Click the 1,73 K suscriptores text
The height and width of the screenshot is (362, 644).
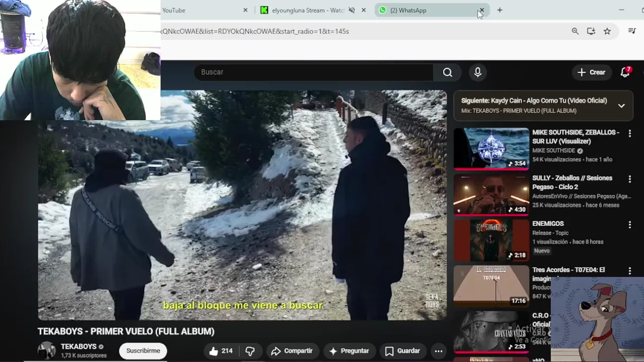(x=84, y=355)
